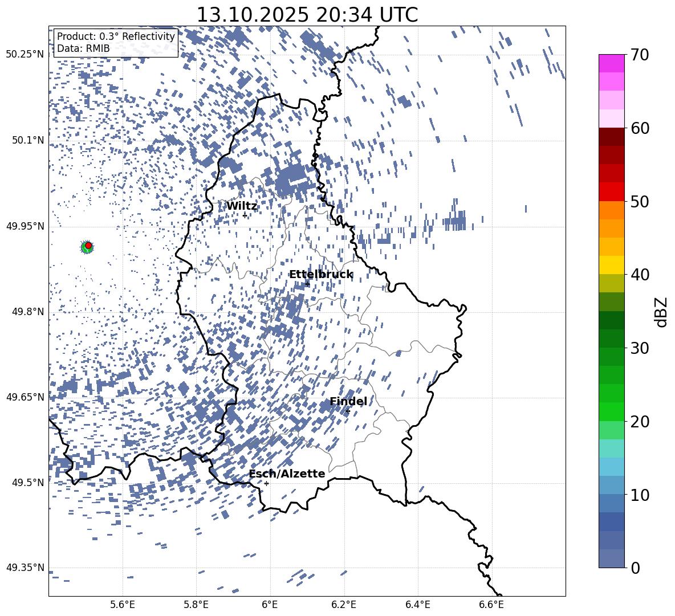Viewport: 675px width, 616px height.
Task: Click the 50 tick on colorbar
Action: pos(640,201)
